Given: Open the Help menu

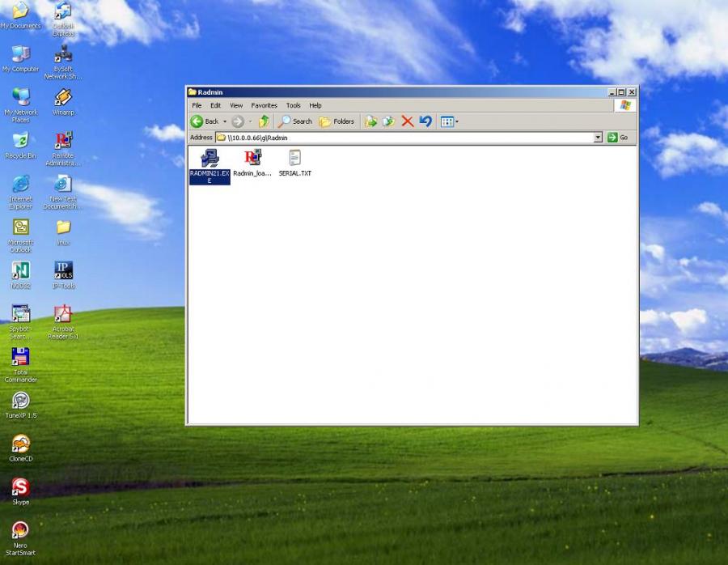Looking at the screenshot, I should (x=315, y=105).
